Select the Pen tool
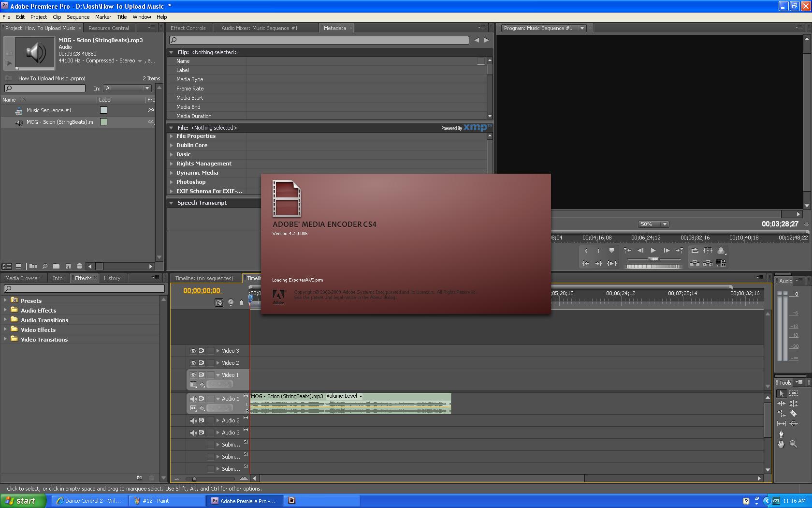Screen dimensions: 812x508 click(x=782, y=434)
